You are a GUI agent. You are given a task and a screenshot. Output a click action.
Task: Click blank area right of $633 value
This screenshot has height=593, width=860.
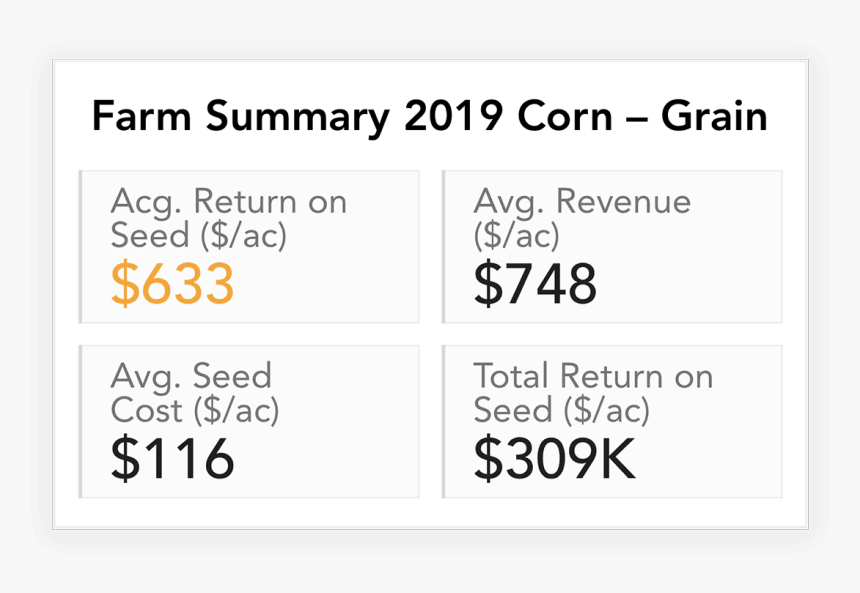click(x=330, y=285)
